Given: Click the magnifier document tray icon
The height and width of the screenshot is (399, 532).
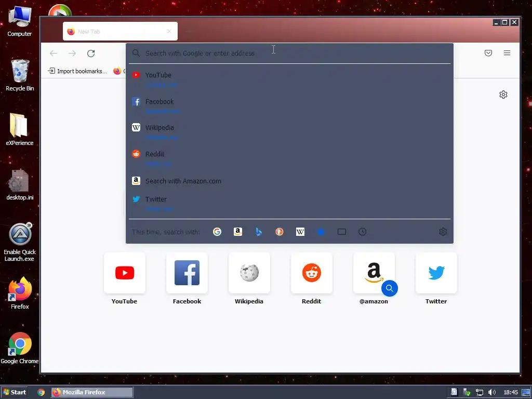Looking at the screenshot, I should click(454, 392).
